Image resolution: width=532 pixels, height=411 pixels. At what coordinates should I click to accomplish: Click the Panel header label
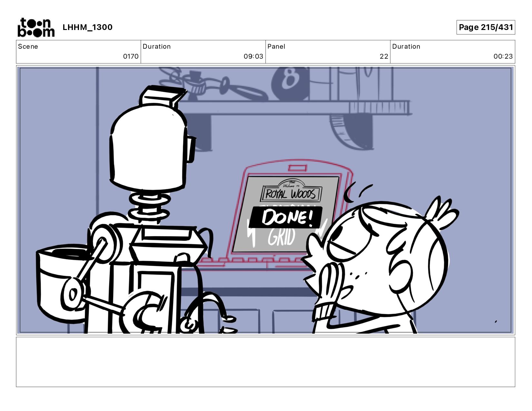(x=276, y=46)
